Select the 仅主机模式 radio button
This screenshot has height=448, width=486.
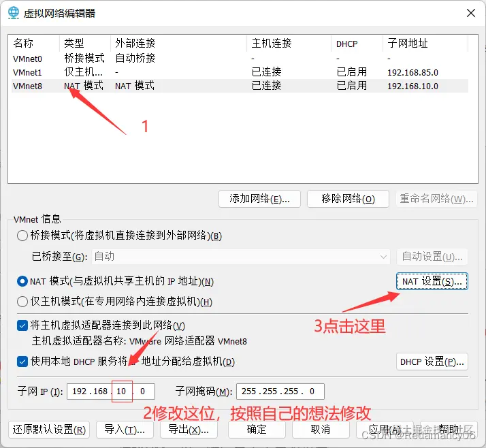[x=22, y=302]
